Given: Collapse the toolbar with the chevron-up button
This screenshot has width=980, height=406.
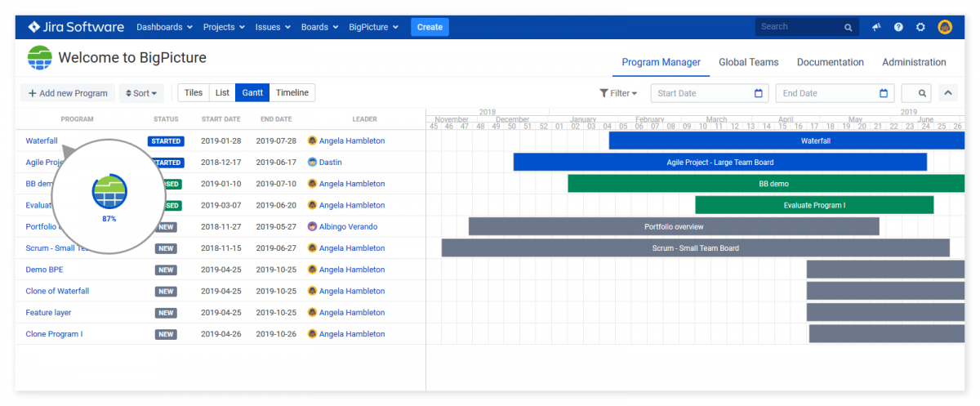Looking at the screenshot, I should (948, 93).
